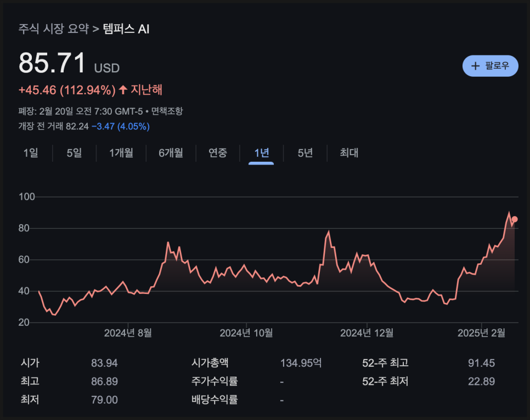Click the 80 y-axis label

[24, 228]
